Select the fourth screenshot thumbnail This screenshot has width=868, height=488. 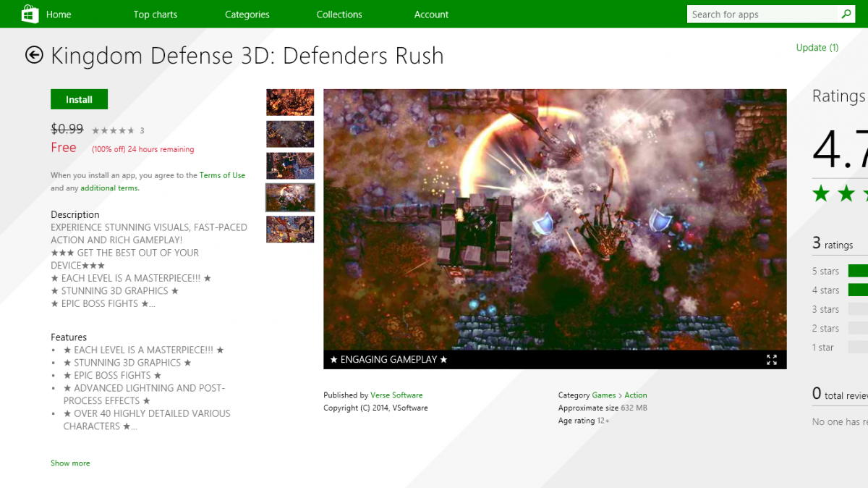click(x=290, y=197)
